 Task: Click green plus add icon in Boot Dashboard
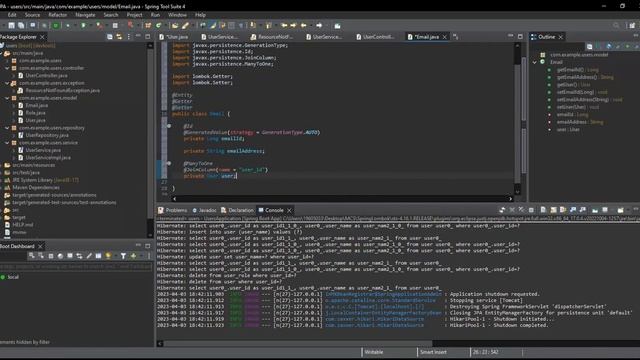click(x=133, y=256)
